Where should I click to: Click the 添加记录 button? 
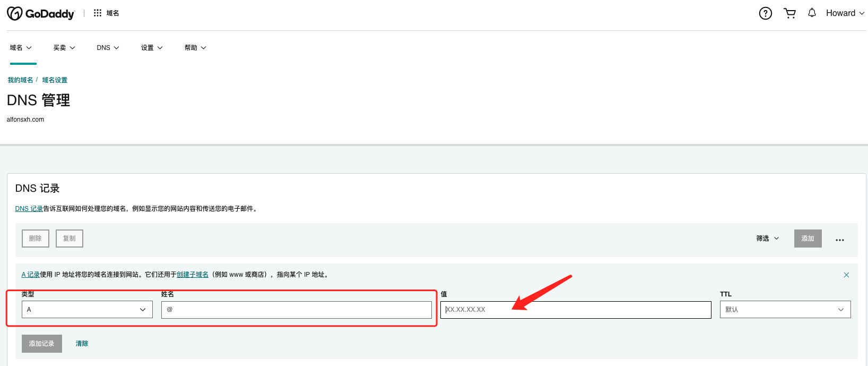(42, 344)
